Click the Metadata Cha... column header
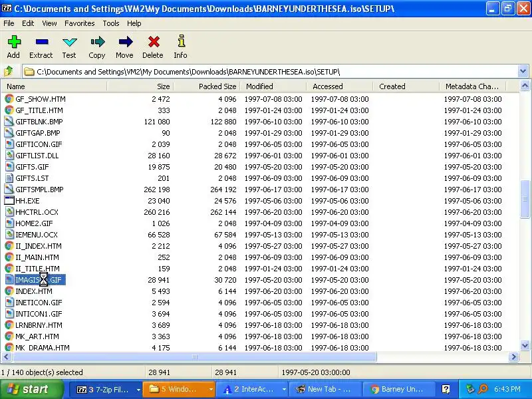This screenshot has width=532, height=399. pos(473,86)
